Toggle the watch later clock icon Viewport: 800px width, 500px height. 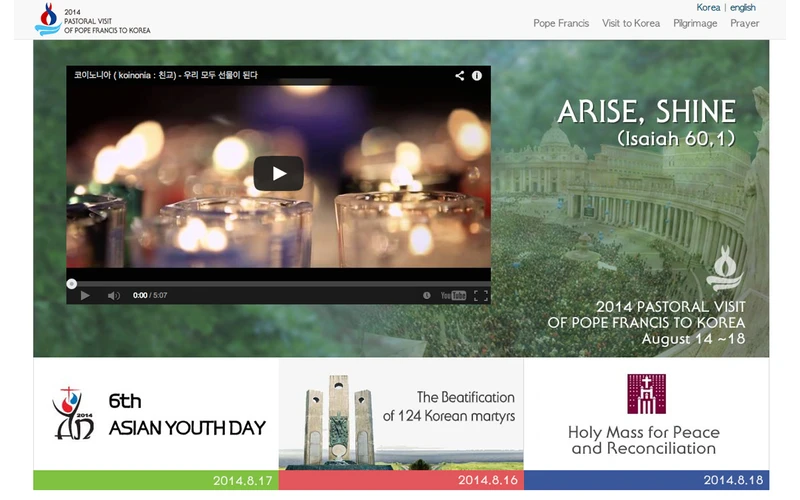tap(427, 295)
